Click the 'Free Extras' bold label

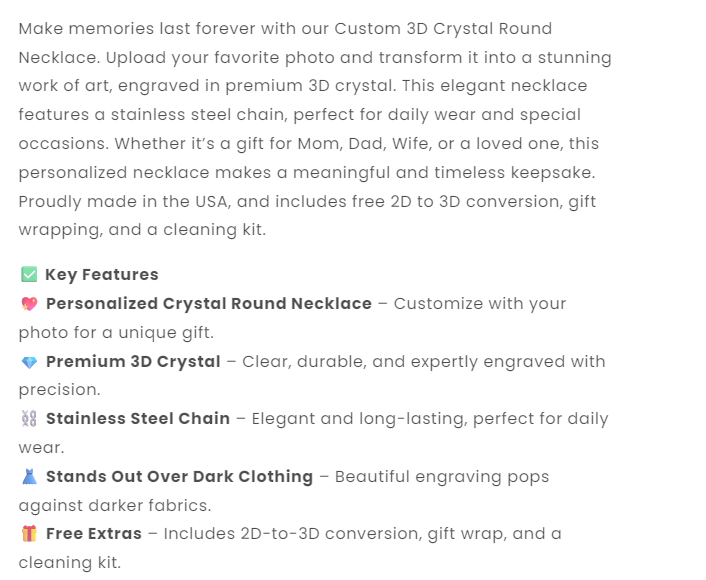coord(94,534)
